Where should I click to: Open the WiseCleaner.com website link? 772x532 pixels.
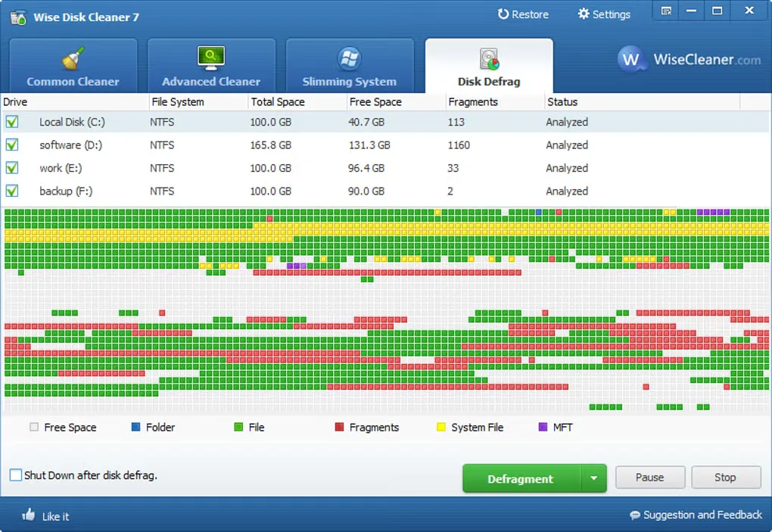[x=707, y=60]
